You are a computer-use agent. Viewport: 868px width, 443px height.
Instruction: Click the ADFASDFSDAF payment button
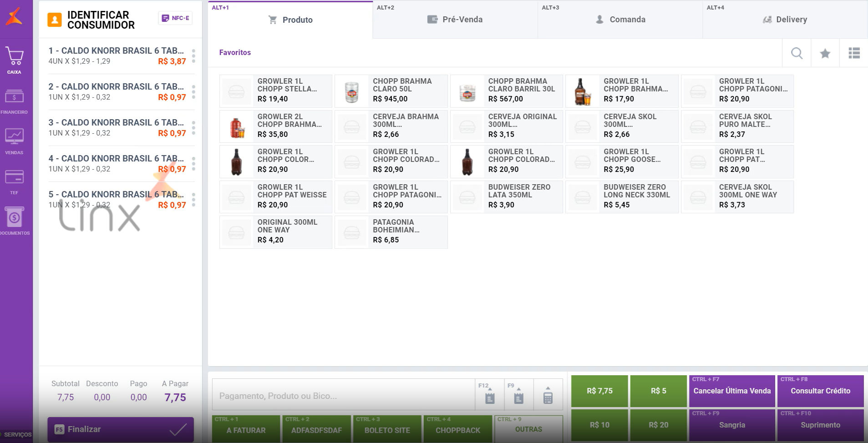316,429
